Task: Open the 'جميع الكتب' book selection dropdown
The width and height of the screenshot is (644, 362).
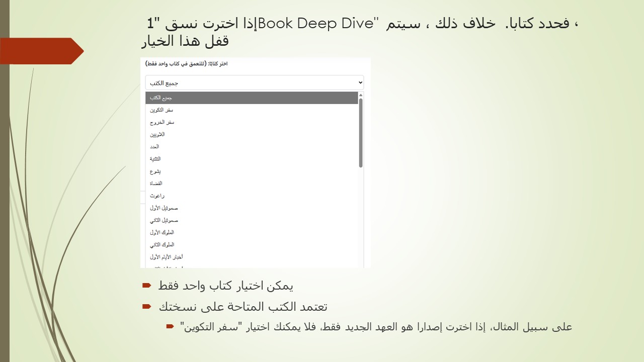Action: tap(254, 82)
